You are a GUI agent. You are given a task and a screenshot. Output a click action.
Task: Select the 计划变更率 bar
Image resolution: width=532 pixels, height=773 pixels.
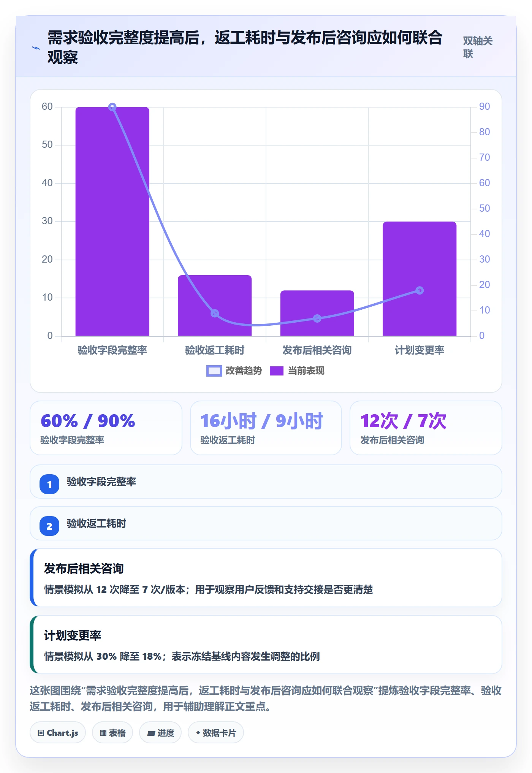(x=420, y=279)
